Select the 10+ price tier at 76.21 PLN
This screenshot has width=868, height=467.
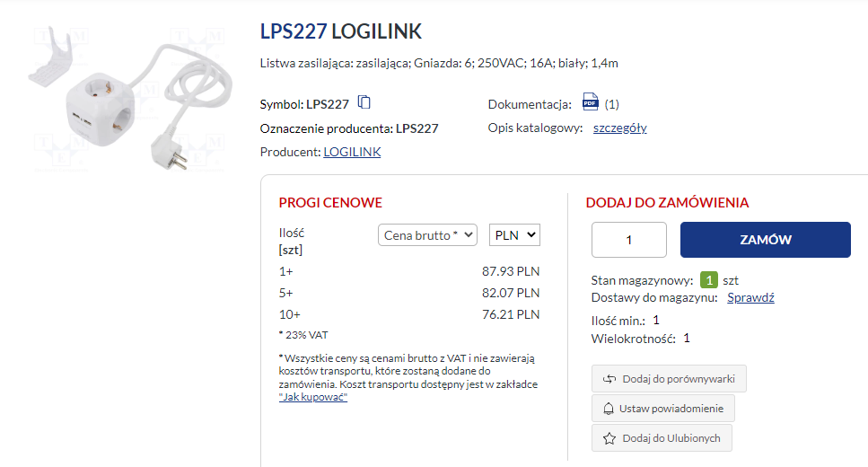[409, 314]
